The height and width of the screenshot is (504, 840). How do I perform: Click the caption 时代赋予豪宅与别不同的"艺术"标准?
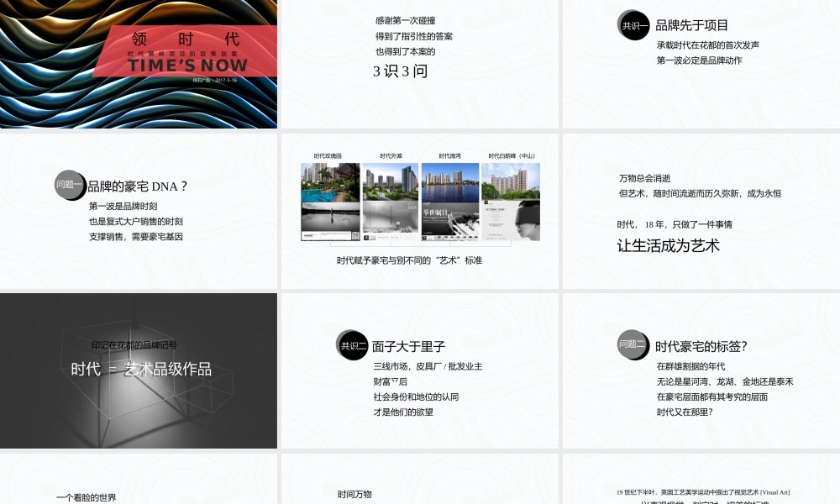pyautogui.click(x=409, y=260)
